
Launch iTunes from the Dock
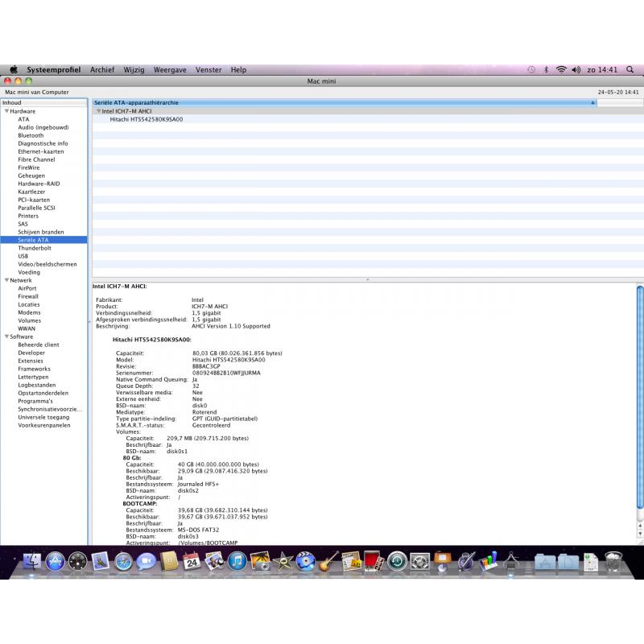pos(237,561)
